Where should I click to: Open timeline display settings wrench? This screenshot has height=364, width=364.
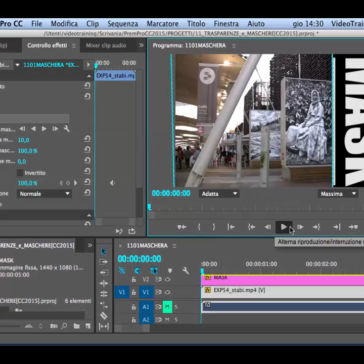(185, 271)
